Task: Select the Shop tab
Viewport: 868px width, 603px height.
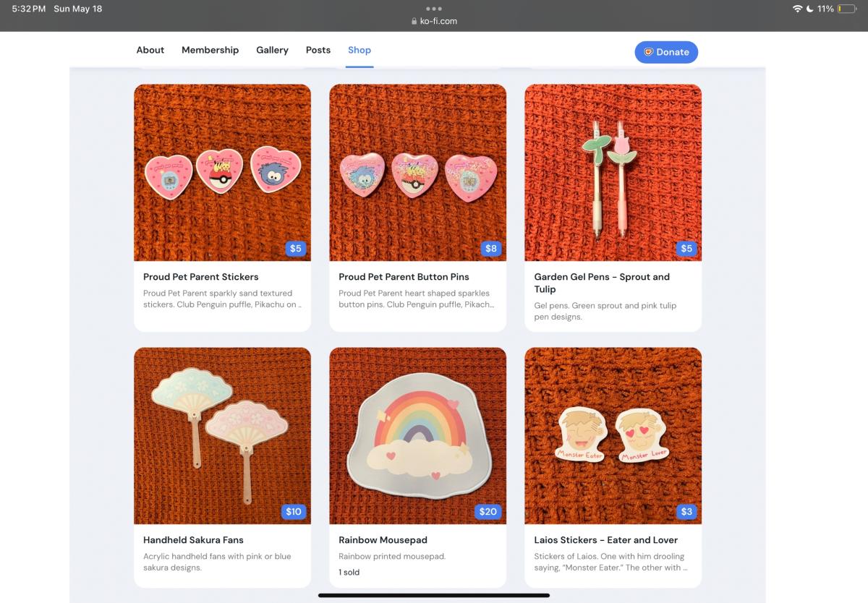Action: pyautogui.click(x=359, y=50)
